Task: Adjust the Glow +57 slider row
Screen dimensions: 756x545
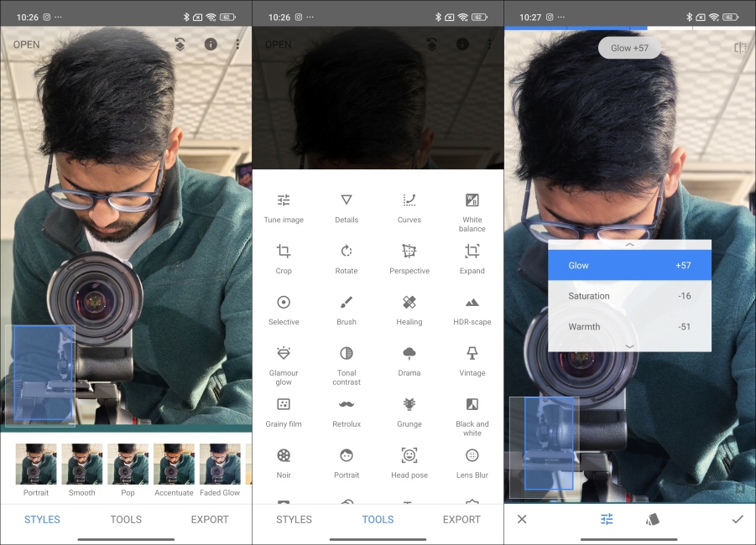Action: [629, 265]
